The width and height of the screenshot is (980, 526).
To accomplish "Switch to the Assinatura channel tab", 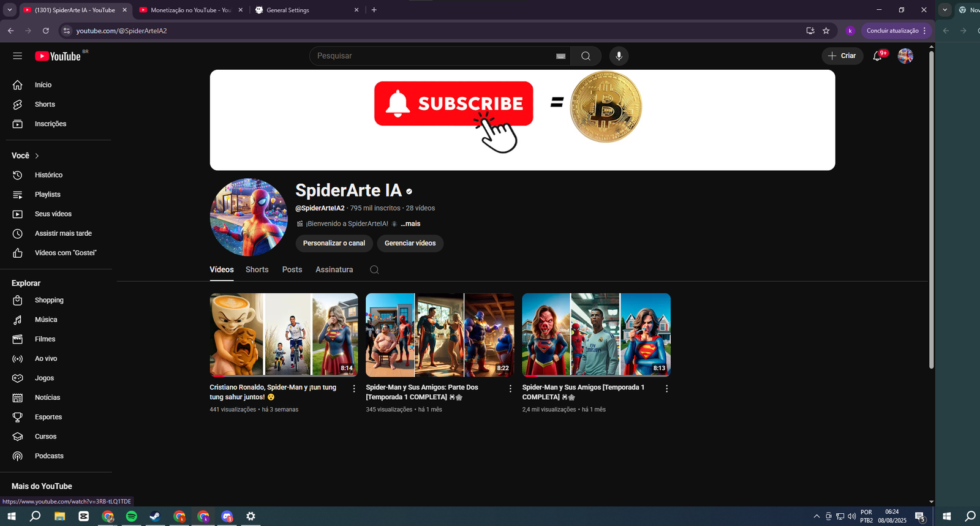I will click(334, 270).
